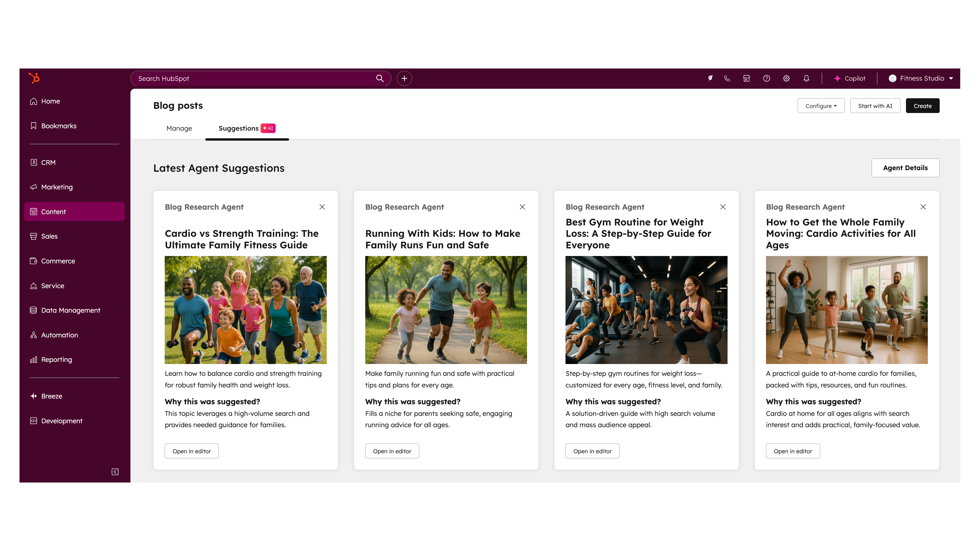Open the Calling icon in top bar
Image resolution: width=980 pixels, height=551 pixels.
[x=727, y=78]
